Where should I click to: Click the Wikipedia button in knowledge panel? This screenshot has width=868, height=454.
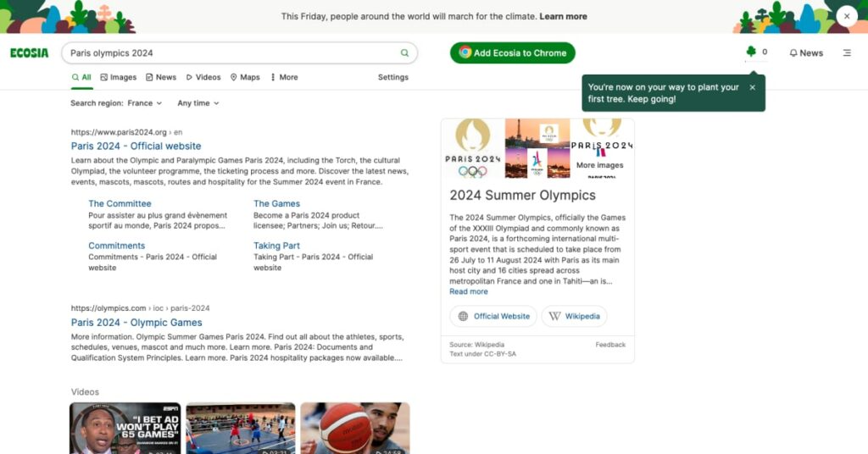[x=574, y=316]
